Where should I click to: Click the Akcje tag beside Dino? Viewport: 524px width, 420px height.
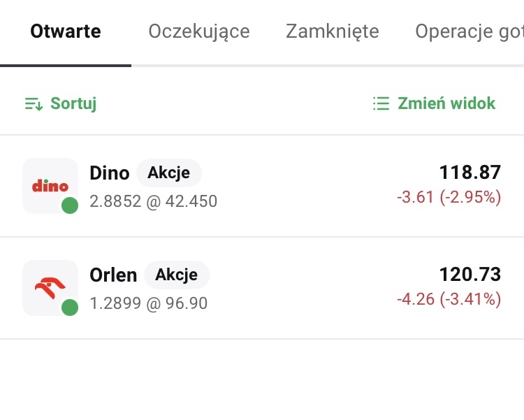(x=168, y=173)
